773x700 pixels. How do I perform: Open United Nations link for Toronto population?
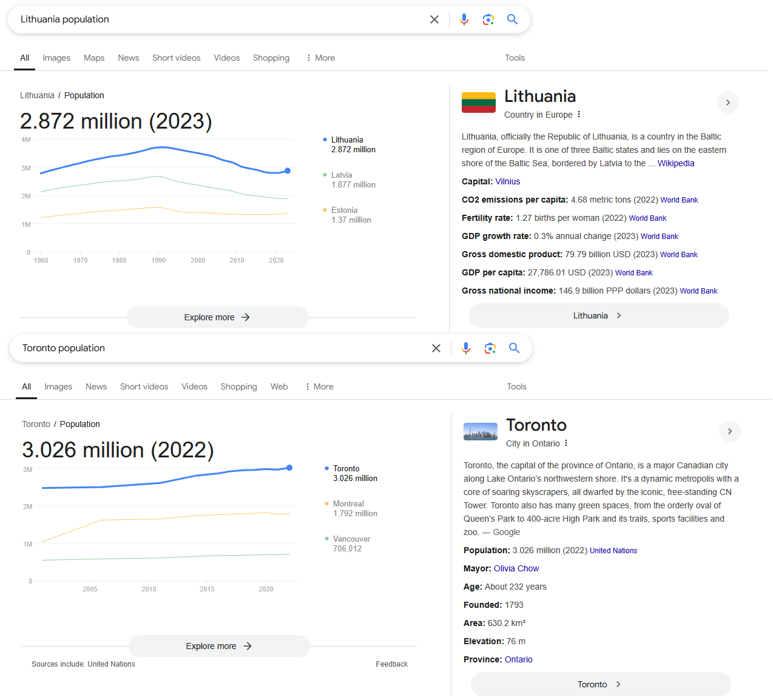click(x=613, y=551)
